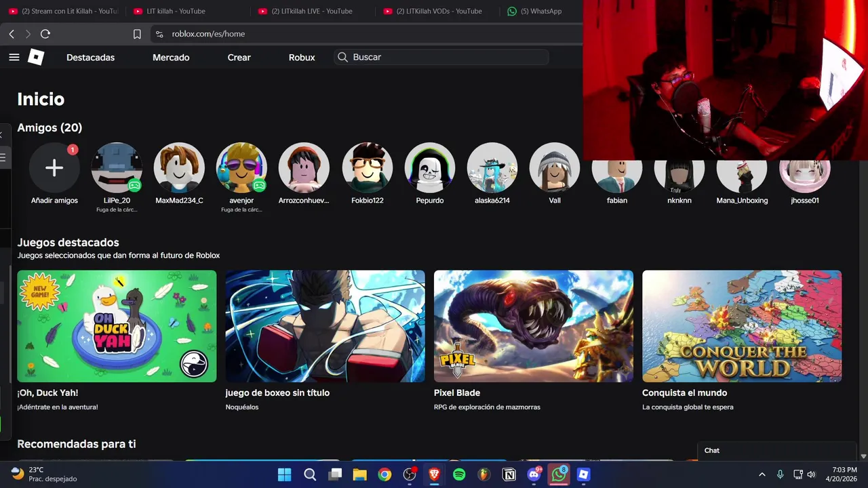Open the weather widget showing 23°C
The width and height of the screenshot is (868, 488).
pos(45,474)
